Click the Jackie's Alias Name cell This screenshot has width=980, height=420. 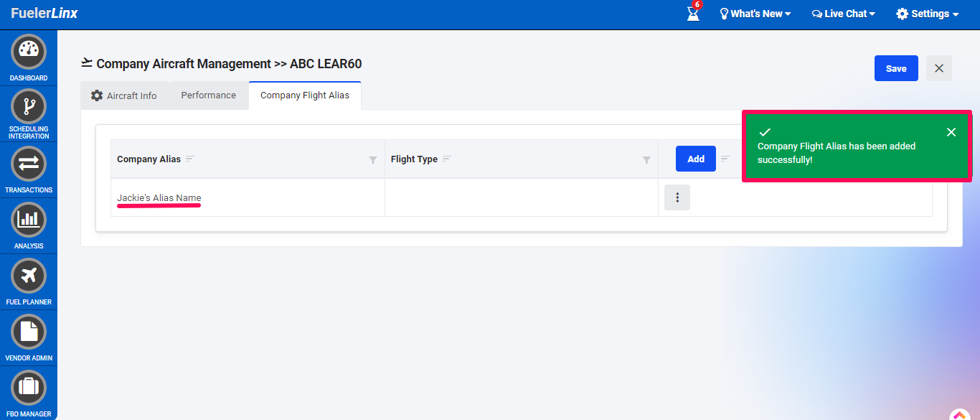[x=248, y=197]
